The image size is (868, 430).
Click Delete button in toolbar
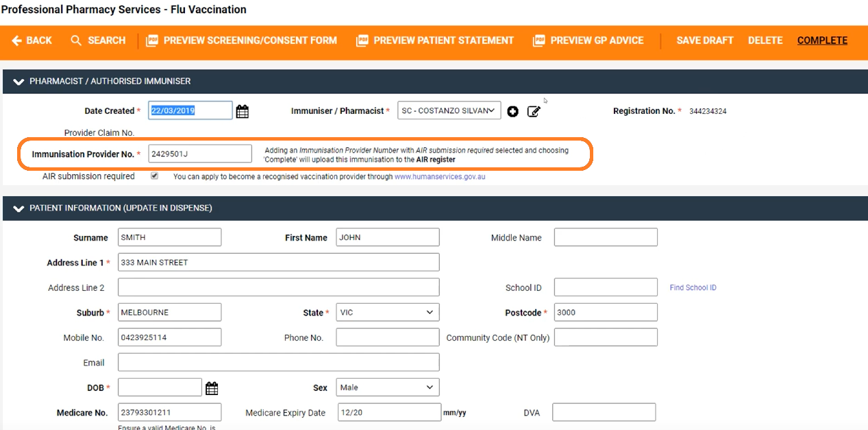pos(765,40)
